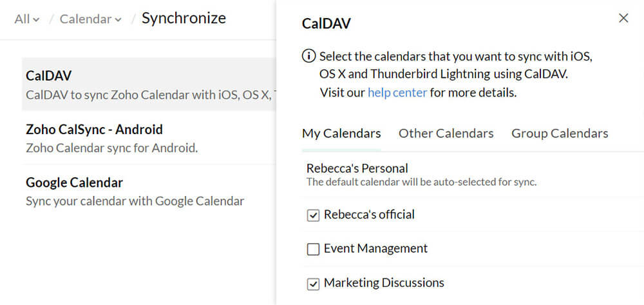
Task: Open the Group Calendars tab
Action: point(560,133)
